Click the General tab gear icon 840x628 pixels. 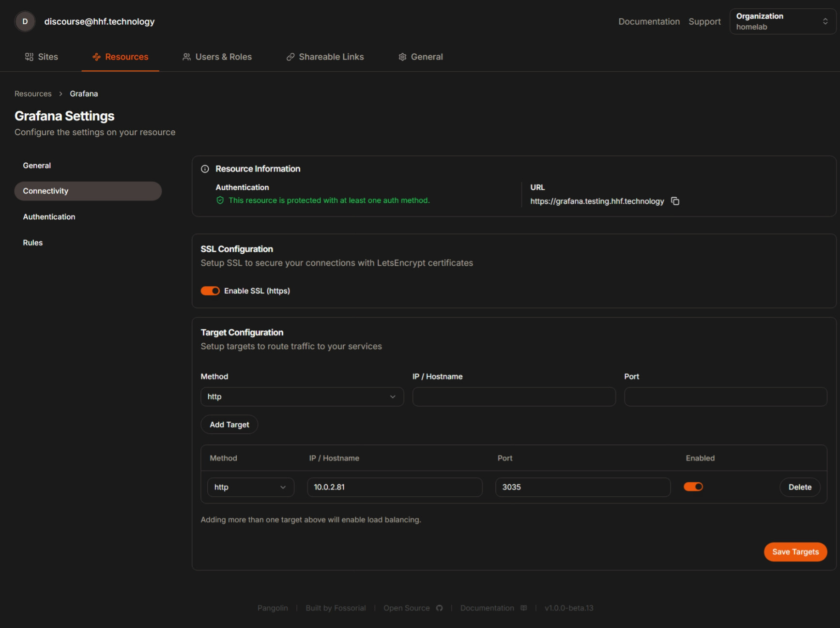[402, 57]
